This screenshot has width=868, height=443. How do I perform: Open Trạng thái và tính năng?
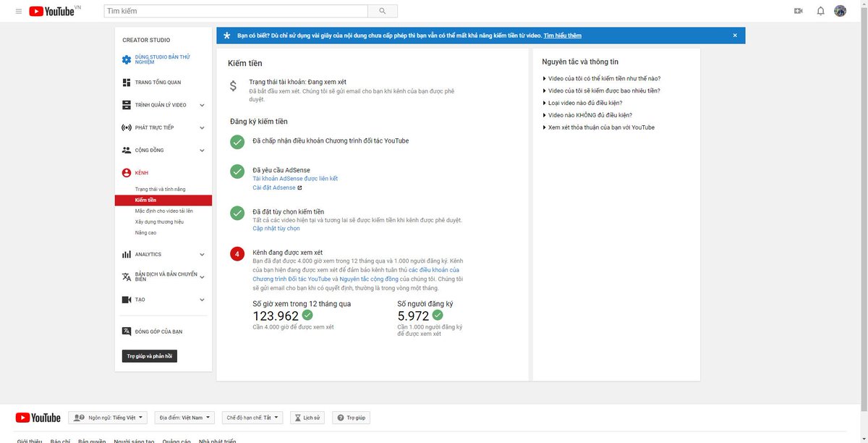pyautogui.click(x=160, y=189)
